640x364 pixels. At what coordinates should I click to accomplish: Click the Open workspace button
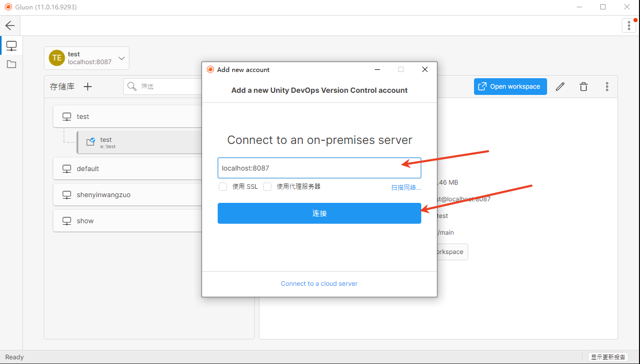pos(510,87)
